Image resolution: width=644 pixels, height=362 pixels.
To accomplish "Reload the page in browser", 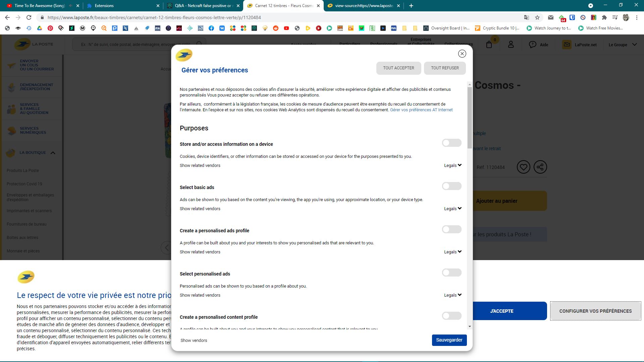I will (x=29, y=17).
